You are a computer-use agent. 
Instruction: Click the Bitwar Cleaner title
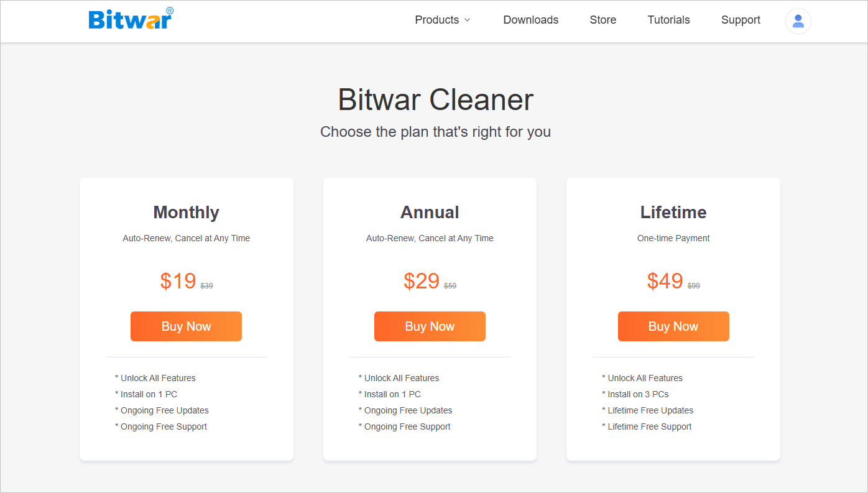tap(435, 99)
